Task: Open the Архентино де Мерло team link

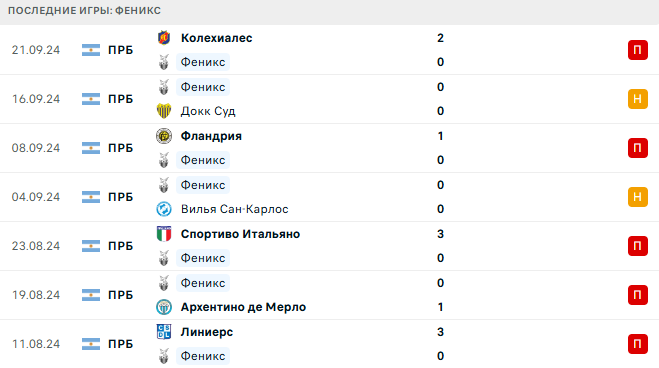Action: [243, 307]
